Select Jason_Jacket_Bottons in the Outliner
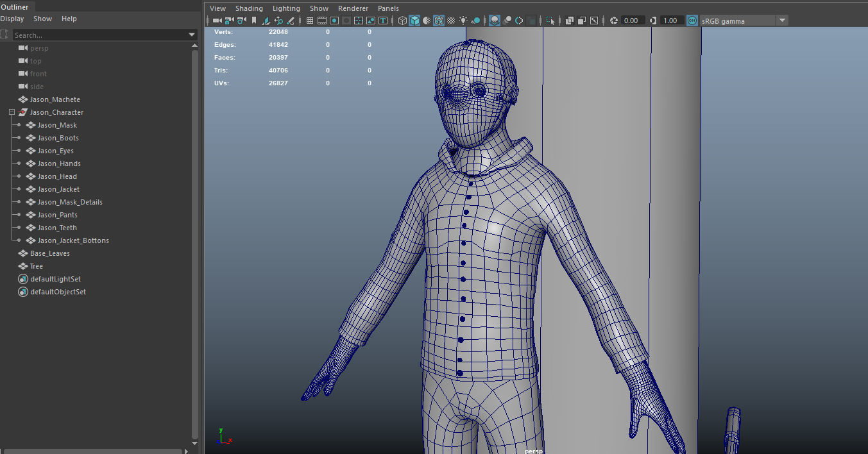868x454 pixels. (x=73, y=240)
